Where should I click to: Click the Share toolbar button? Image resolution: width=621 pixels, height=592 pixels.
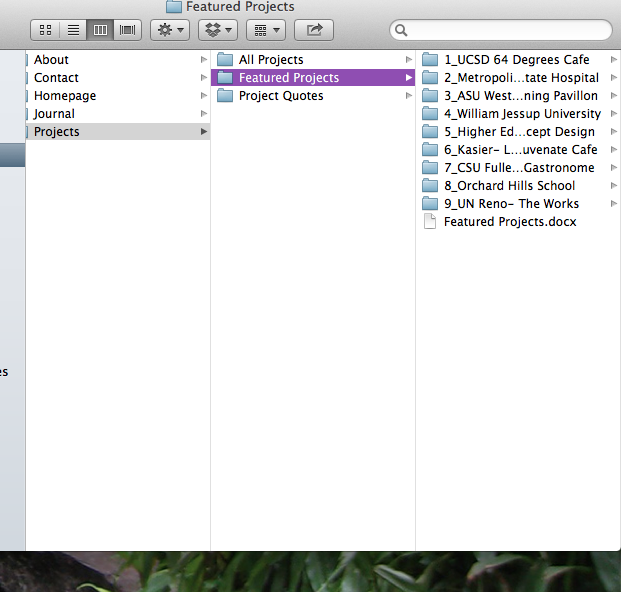314,30
